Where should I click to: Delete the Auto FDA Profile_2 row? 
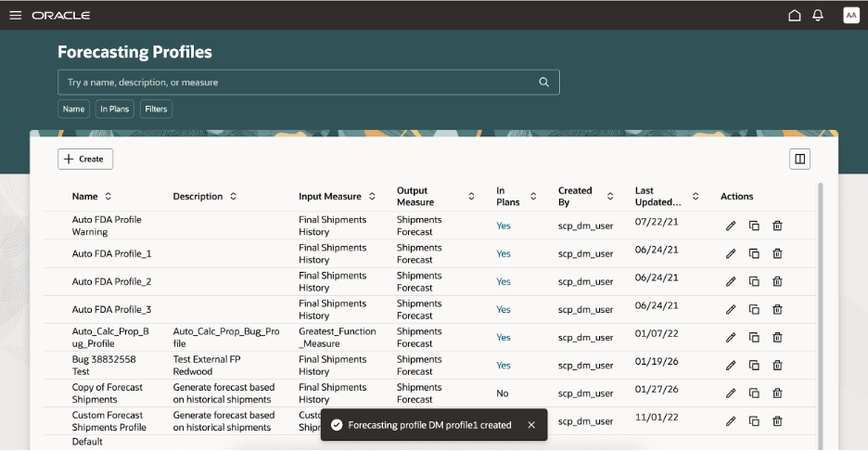(x=778, y=281)
